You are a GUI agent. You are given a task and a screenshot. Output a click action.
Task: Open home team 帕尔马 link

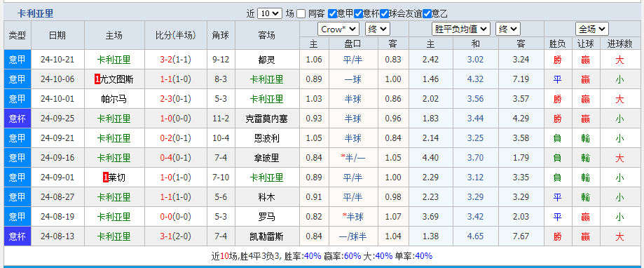[x=114, y=99]
